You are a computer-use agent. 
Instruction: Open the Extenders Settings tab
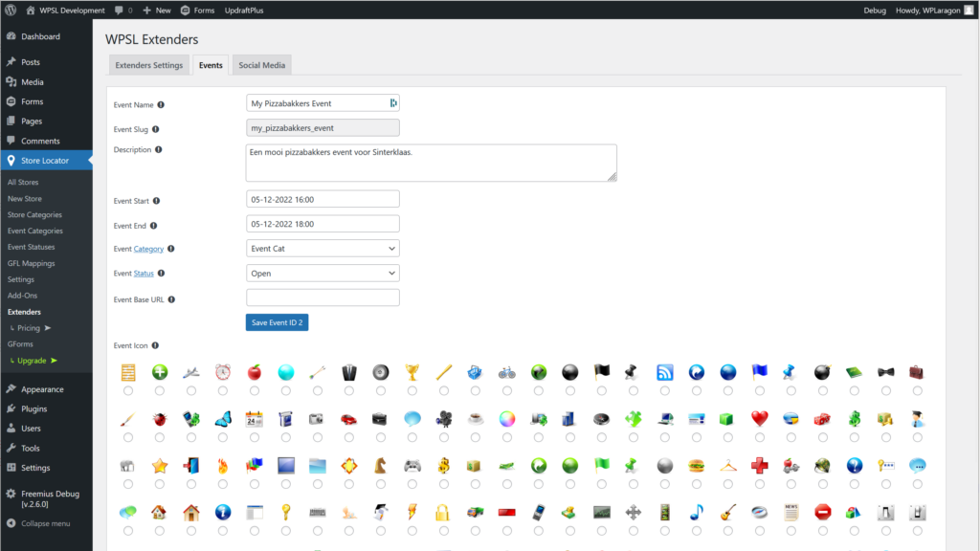(148, 65)
